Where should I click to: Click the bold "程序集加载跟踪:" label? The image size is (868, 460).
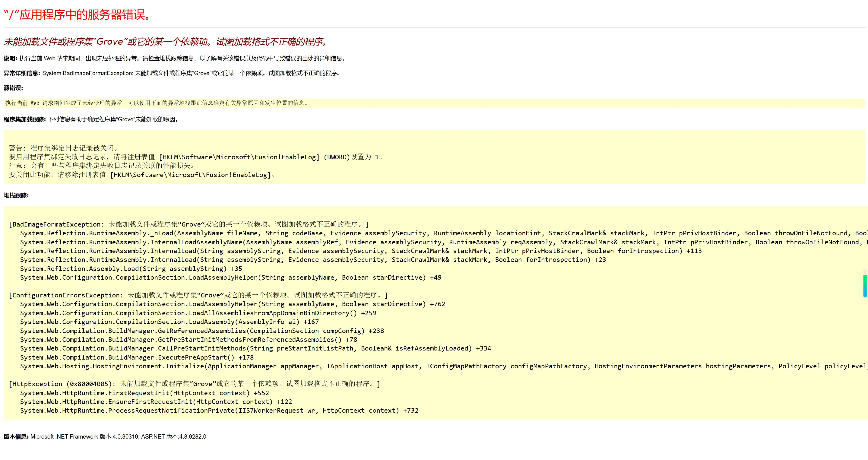25,119
